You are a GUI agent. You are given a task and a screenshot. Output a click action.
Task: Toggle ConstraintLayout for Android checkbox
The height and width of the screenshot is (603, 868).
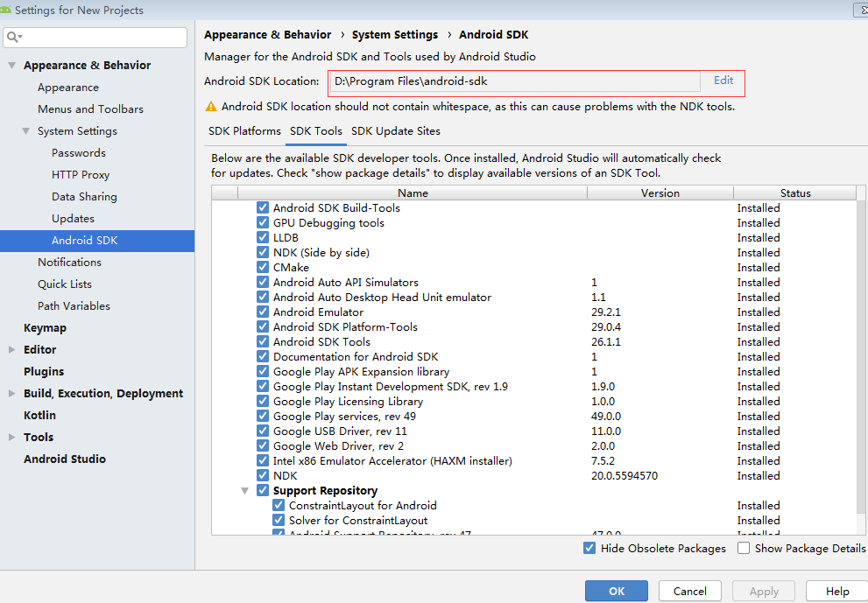279,506
